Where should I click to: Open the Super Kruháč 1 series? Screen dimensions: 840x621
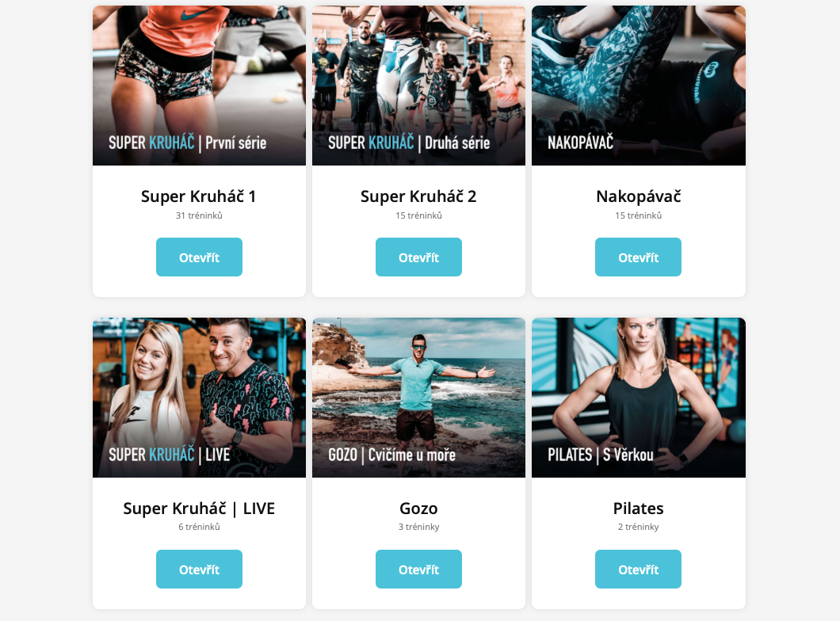[199, 257]
